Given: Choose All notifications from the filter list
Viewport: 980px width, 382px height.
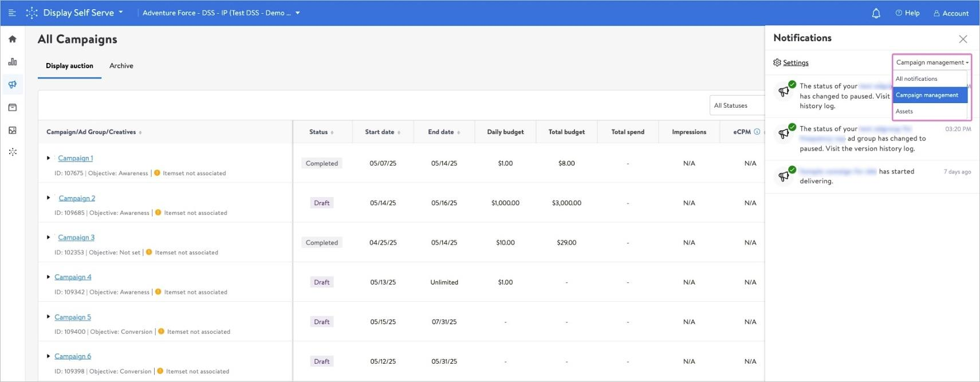Looking at the screenshot, I should [916, 79].
